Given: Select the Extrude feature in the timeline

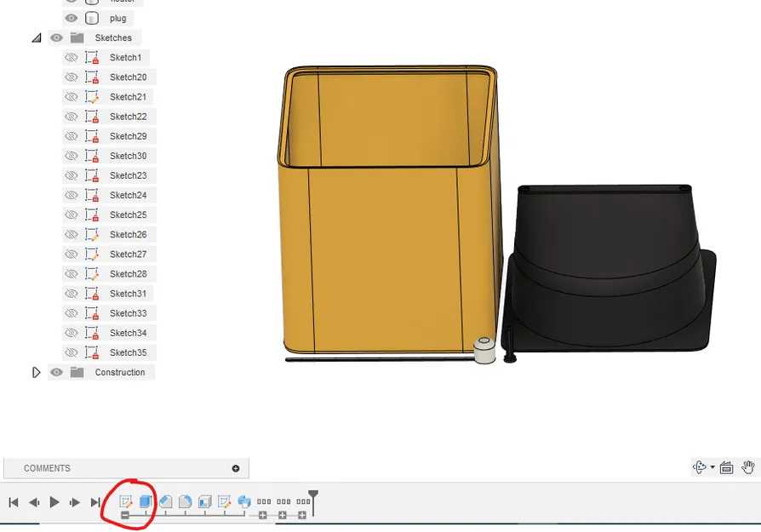Looking at the screenshot, I should (x=146, y=501).
